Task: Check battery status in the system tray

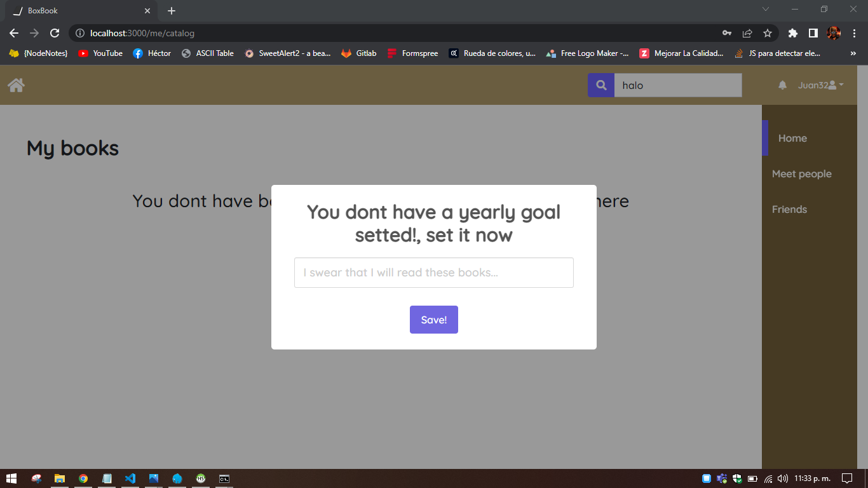Action: point(752,478)
